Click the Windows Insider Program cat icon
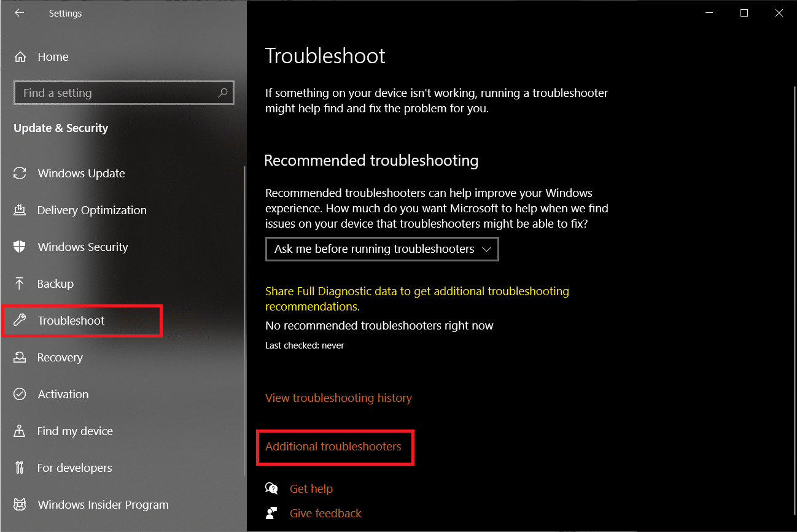797x532 pixels. [20, 505]
